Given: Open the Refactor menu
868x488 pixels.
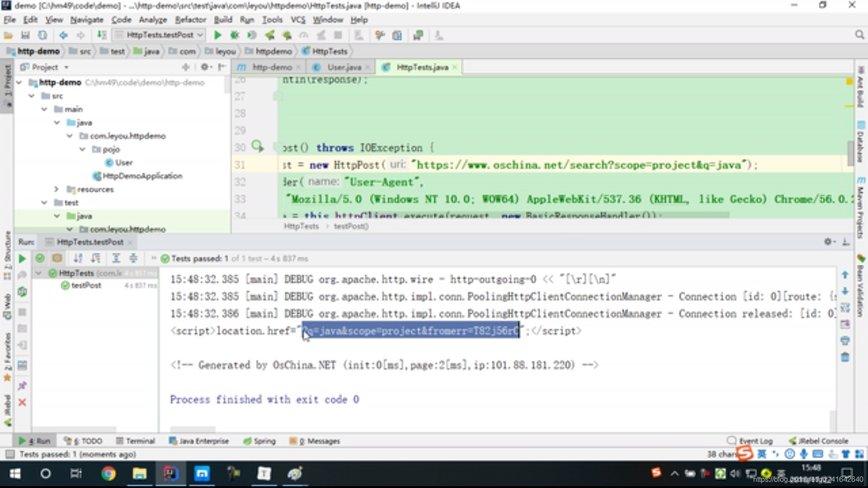Looking at the screenshot, I should tap(190, 19).
